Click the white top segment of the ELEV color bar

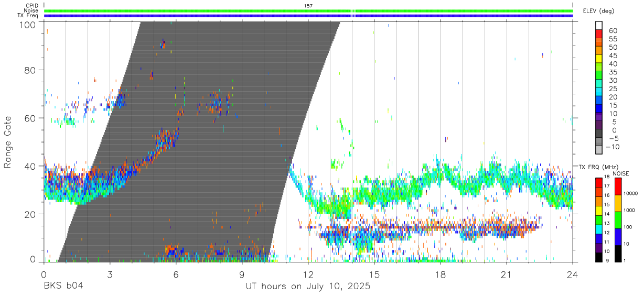(x=599, y=26)
